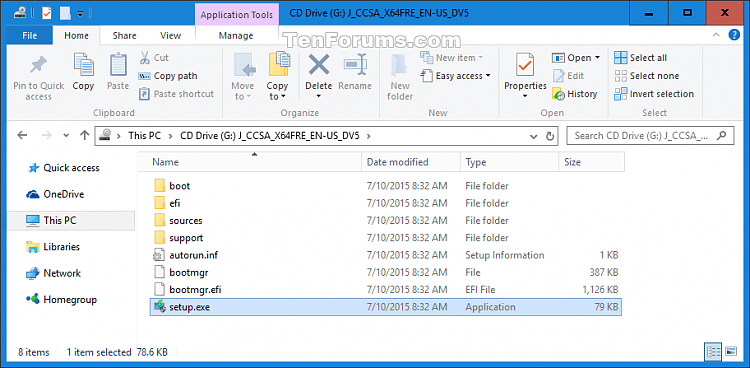Image resolution: width=750 pixels, height=368 pixels.
Task: Open Customize Quick Access Toolbar dropdown
Action: [79, 13]
